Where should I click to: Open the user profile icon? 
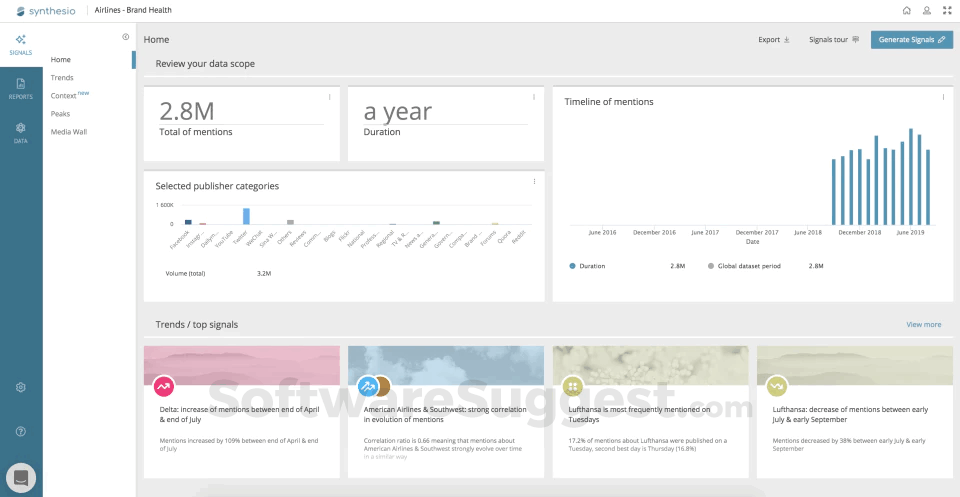click(x=927, y=11)
